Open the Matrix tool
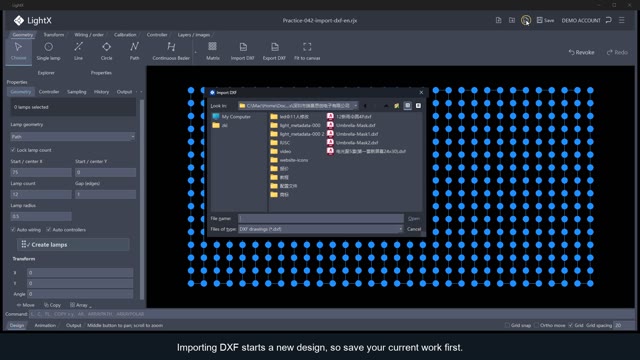 click(212, 51)
